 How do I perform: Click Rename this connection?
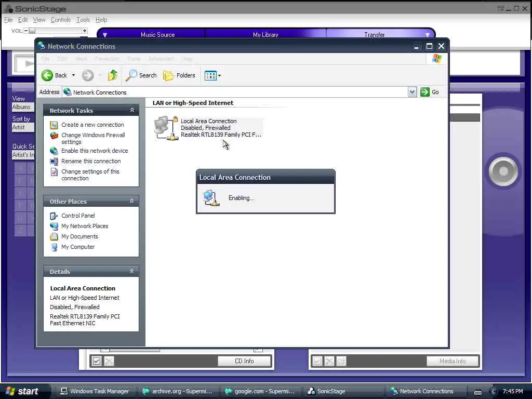click(x=91, y=161)
